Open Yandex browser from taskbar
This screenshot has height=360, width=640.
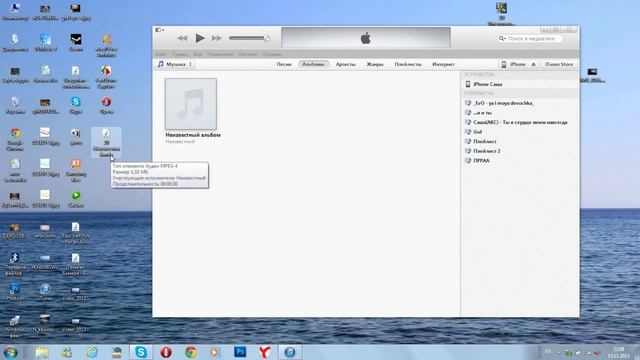pyautogui.click(x=264, y=352)
